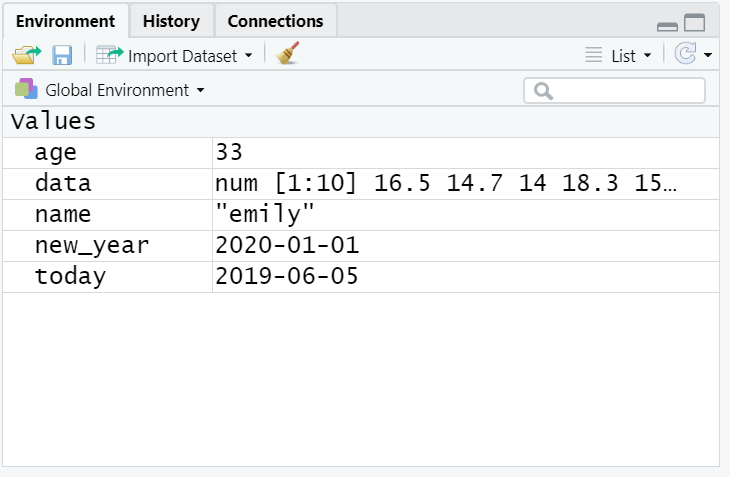Select the age variable row

click(x=55, y=153)
